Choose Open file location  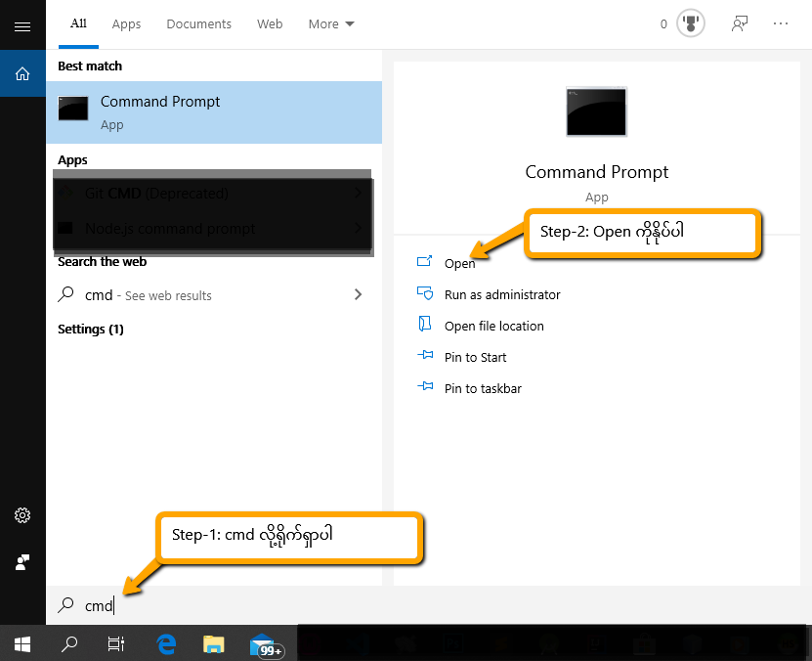494,326
